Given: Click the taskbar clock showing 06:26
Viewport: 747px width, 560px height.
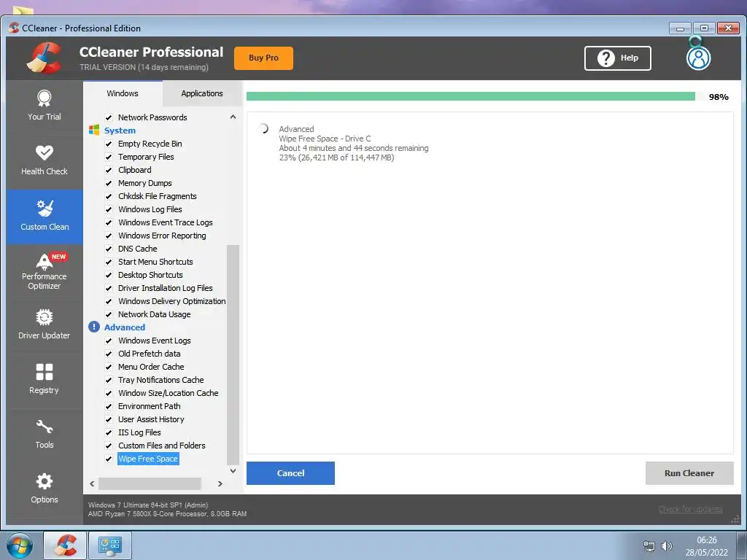Looking at the screenshot, I should [706, 540].
